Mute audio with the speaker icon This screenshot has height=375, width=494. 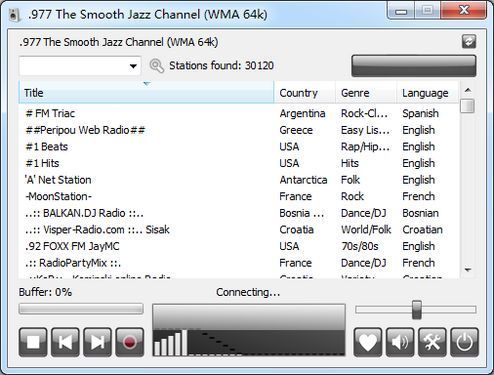click(400, 342)
